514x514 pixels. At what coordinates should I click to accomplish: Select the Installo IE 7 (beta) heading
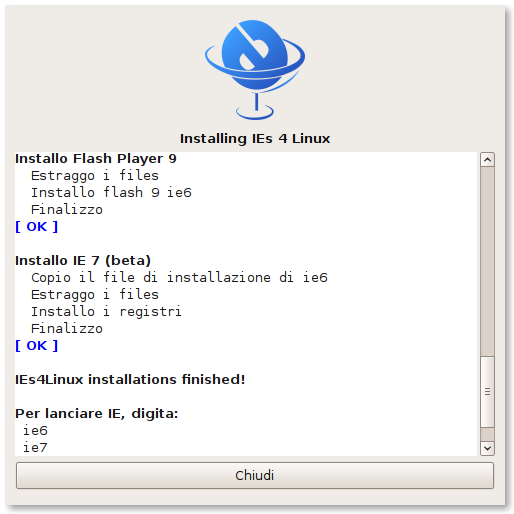(83, 261)
